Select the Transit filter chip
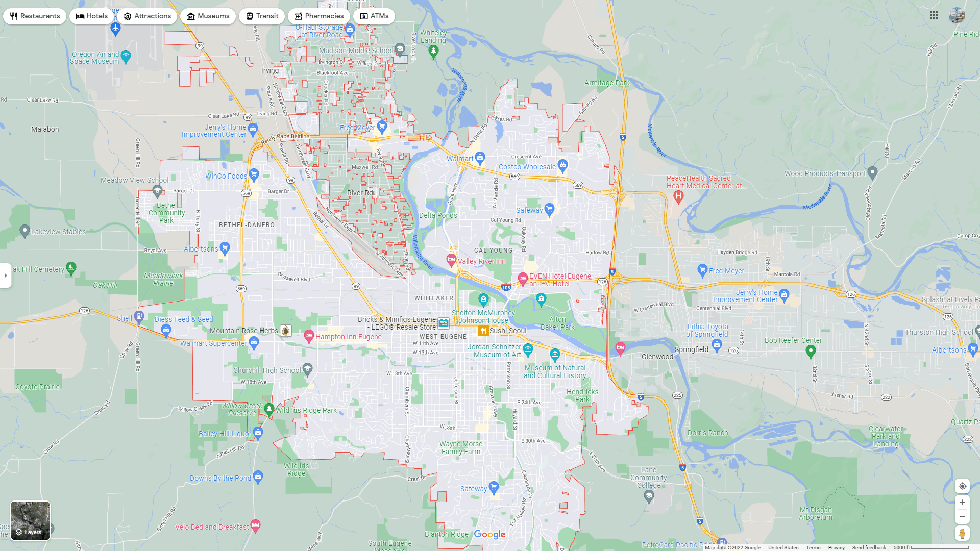 262,16
